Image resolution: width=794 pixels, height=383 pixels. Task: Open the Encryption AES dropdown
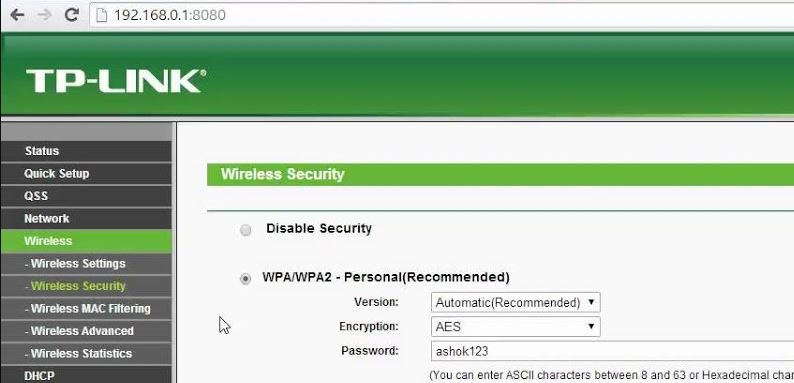pos(515,327)
